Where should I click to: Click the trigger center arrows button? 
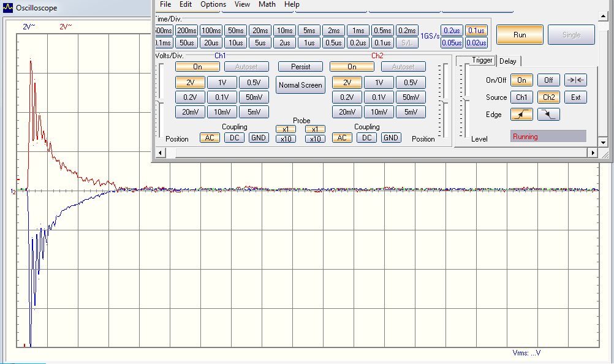[575, 80]
